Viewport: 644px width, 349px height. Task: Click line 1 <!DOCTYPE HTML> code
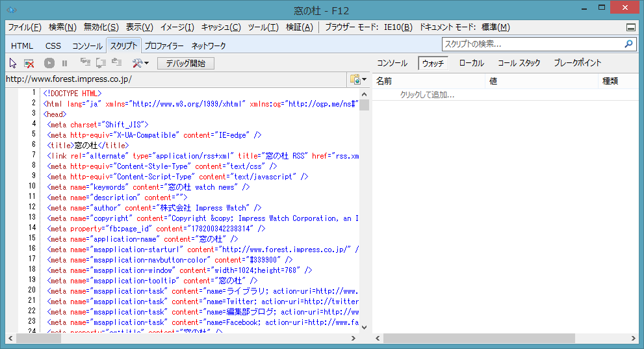coord(72,93)
